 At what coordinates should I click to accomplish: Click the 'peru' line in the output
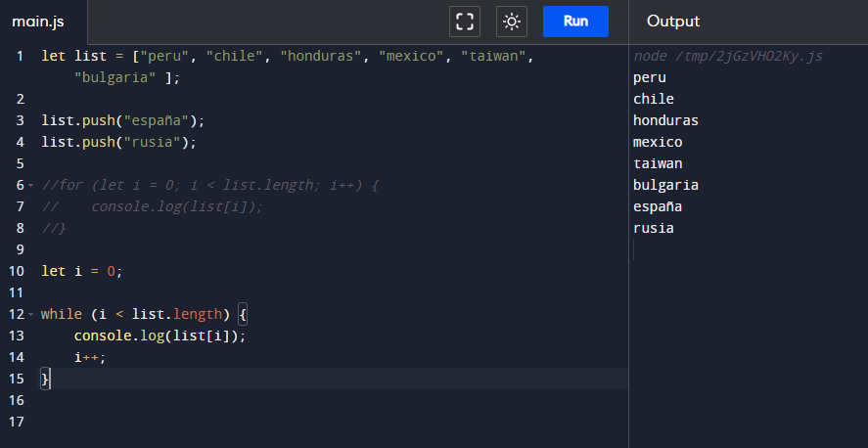click(650, 77)
